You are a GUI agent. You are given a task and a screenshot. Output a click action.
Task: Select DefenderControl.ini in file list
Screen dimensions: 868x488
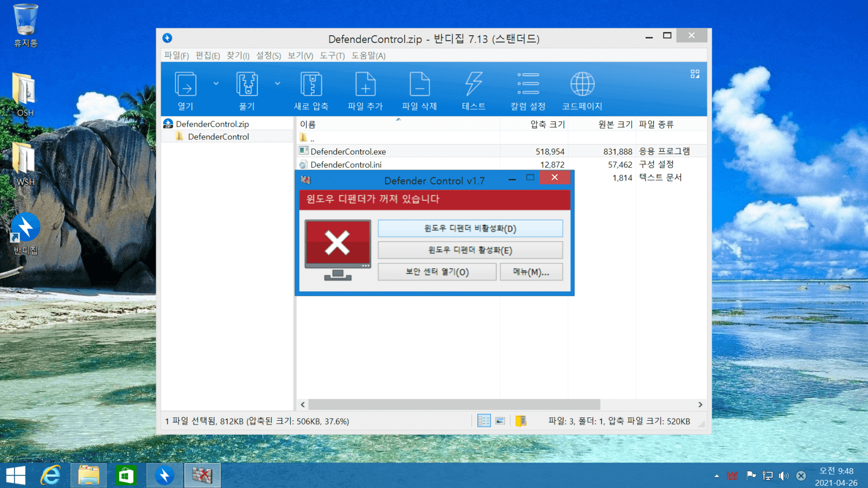[346, 164]
